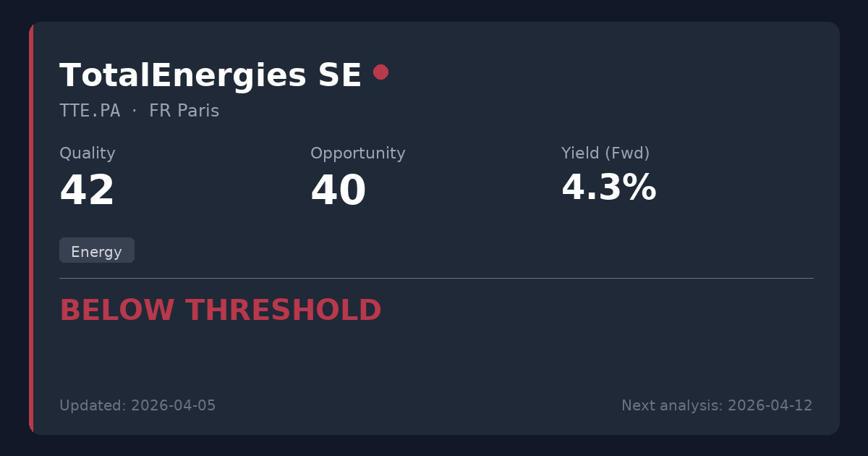Click the dark page background outside the card
Image resolution: width=868 pixels, height=456 pixels.
click(434, 10)
